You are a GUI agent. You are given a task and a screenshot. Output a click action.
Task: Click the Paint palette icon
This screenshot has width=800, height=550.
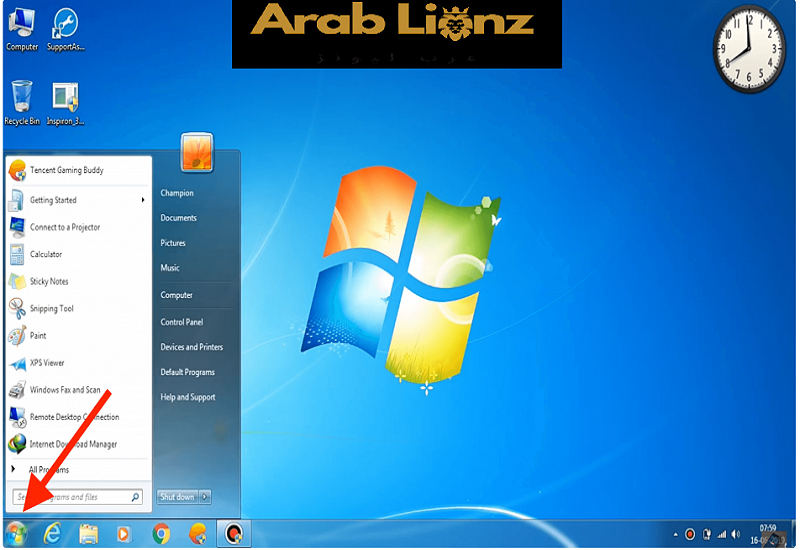point(17,336)
